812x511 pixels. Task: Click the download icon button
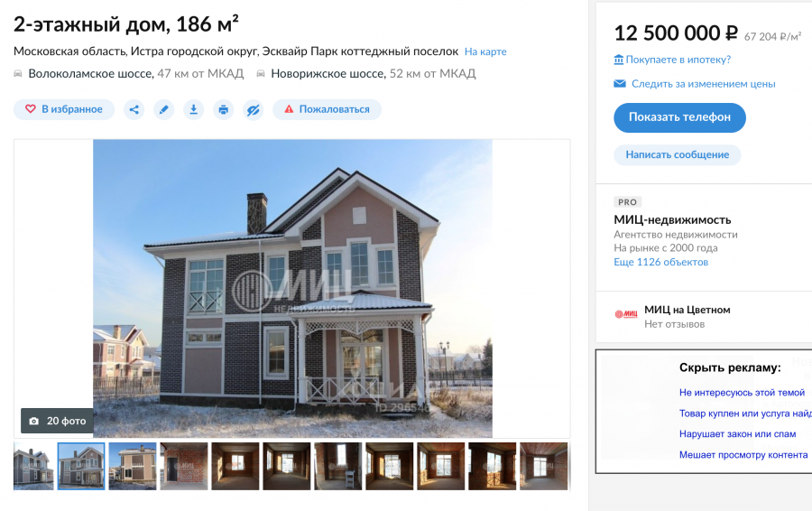coord(193,109)
